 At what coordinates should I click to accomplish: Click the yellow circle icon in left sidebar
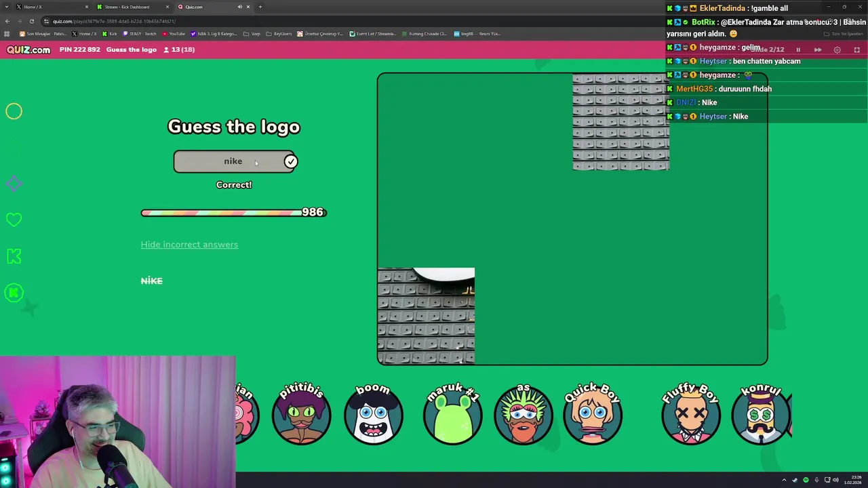(14, 111)
